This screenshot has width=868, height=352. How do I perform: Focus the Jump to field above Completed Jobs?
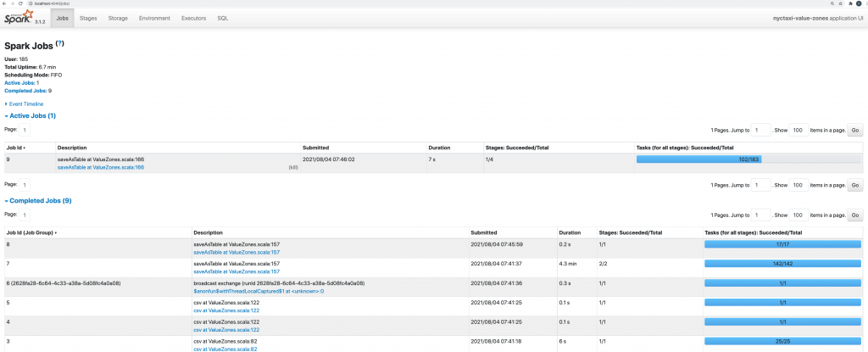coord(761,215)
